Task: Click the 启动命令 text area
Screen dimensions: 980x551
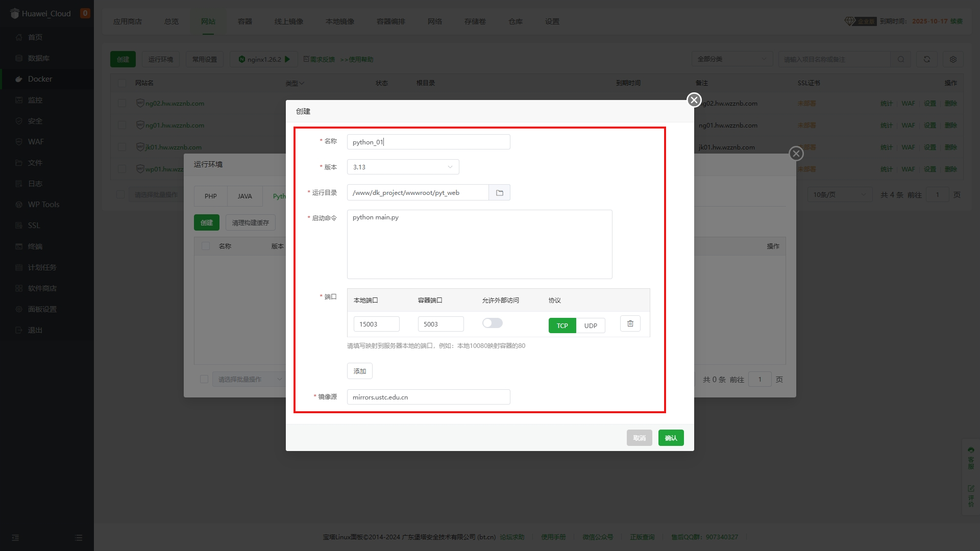Action: [480, 244]
